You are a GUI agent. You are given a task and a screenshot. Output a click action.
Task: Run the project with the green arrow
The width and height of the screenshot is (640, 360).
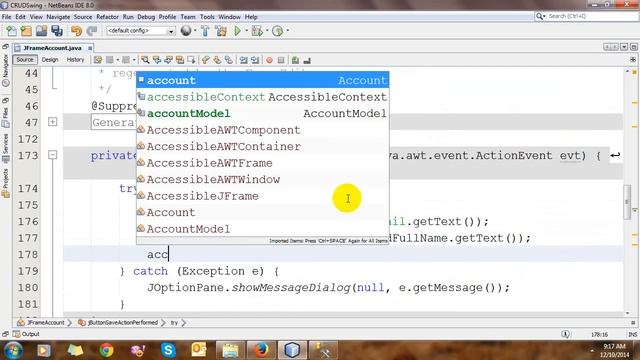237,31
